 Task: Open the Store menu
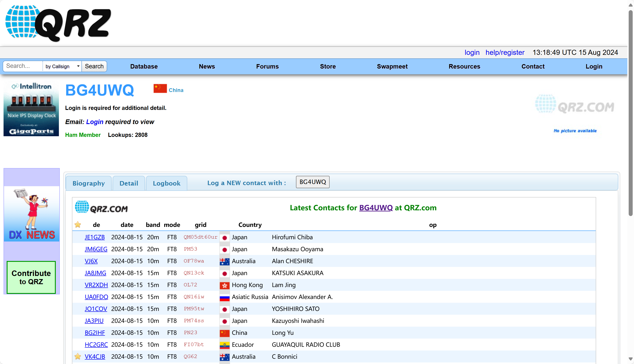click(328, 67)
